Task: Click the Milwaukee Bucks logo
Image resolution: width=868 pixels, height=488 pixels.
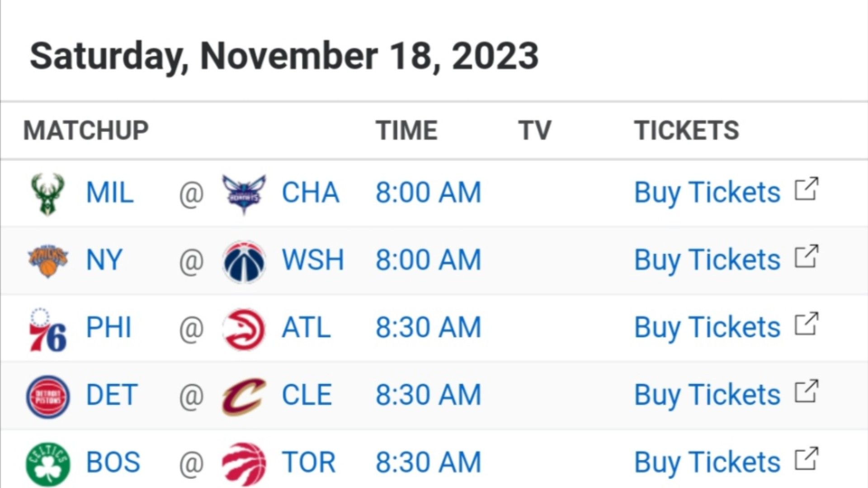Action: coord(48,194)
